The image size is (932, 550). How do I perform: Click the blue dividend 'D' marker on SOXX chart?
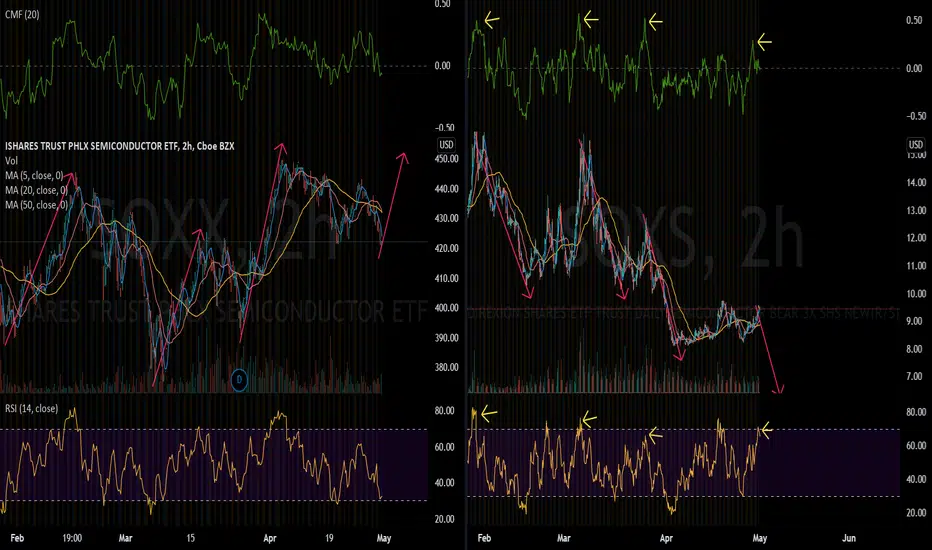[239, 379]
